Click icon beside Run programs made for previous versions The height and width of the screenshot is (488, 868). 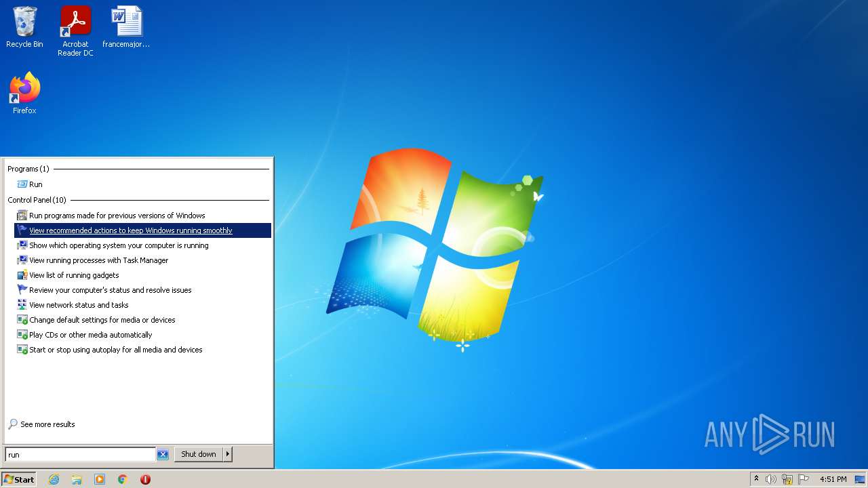[22, 216]
